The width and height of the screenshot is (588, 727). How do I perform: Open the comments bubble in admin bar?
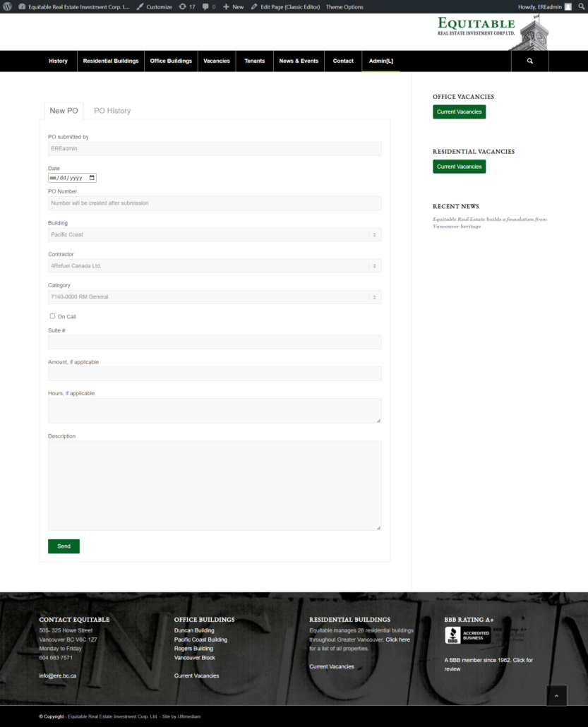click(209, 6)
